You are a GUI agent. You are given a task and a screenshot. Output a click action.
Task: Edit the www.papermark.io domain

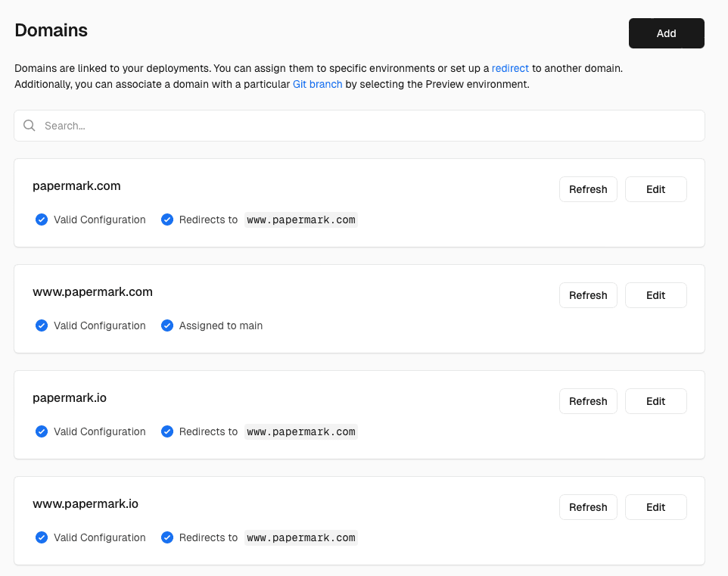click(x=655, y=507)
